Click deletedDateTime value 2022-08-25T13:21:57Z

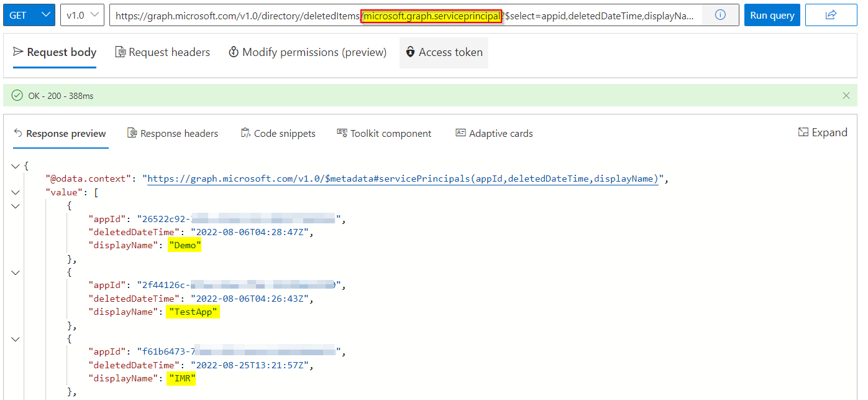(251, 365)
